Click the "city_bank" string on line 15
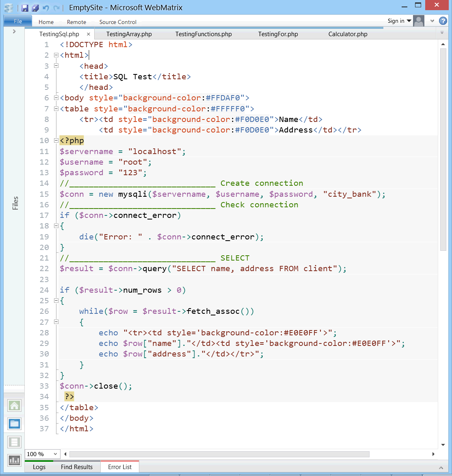The width and height of the screenshot is (452, 476). pos(350,194)
